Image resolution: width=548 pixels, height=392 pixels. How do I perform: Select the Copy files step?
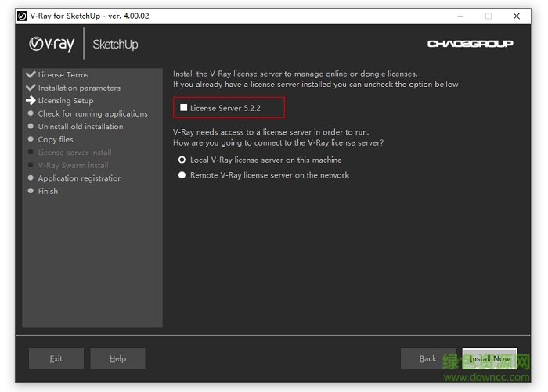coord(56,139)
